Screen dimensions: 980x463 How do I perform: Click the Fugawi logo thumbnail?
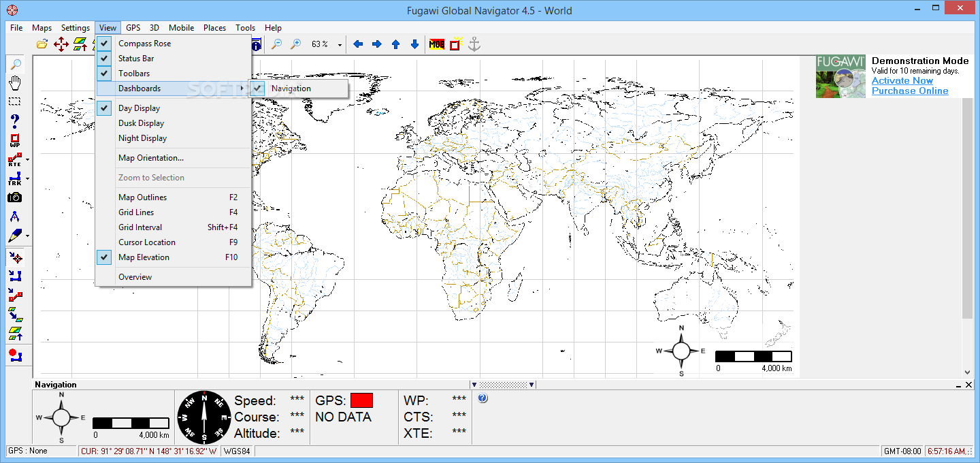(841, 77)
